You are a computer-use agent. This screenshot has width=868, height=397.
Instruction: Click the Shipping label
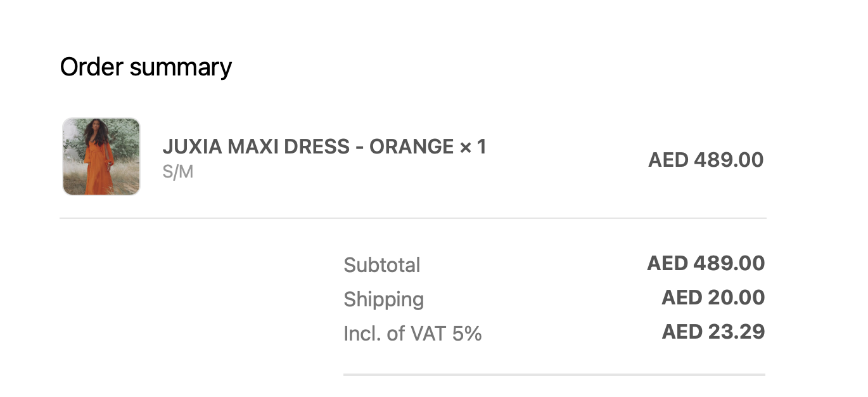coord(383,299)
